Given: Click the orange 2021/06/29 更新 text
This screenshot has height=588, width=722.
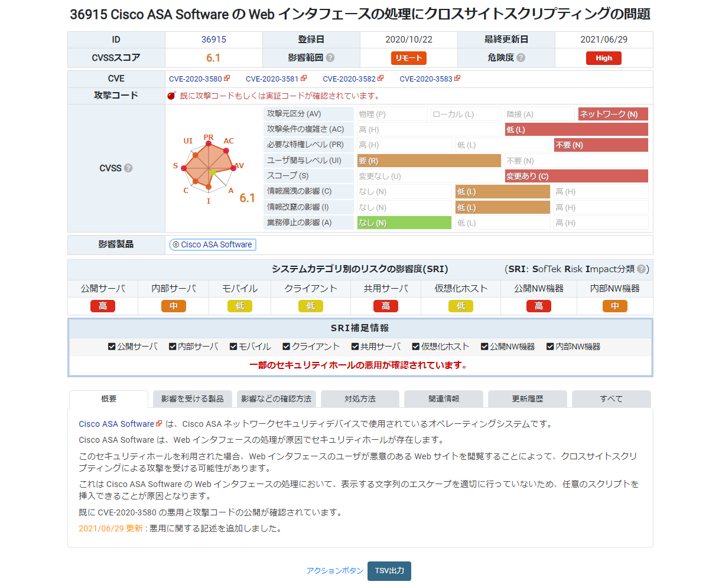Looking at the screenshot, I should coord(111,528).
